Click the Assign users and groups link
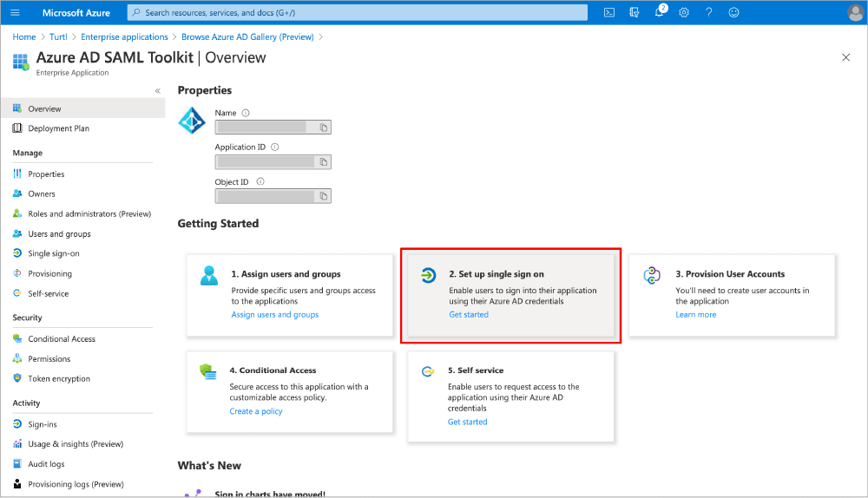This screenshot has height=498, width=868. pos(274,315)
